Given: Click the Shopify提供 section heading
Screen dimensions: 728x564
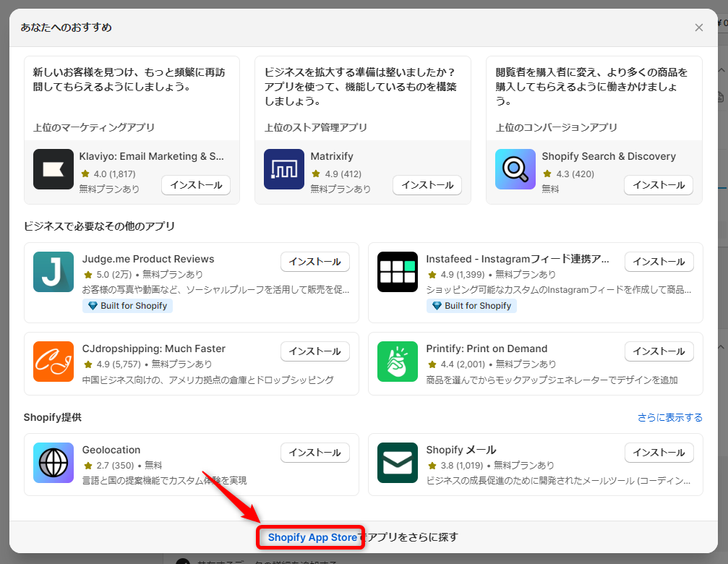Looking at the screenshot, I should (x=53, y=417).
